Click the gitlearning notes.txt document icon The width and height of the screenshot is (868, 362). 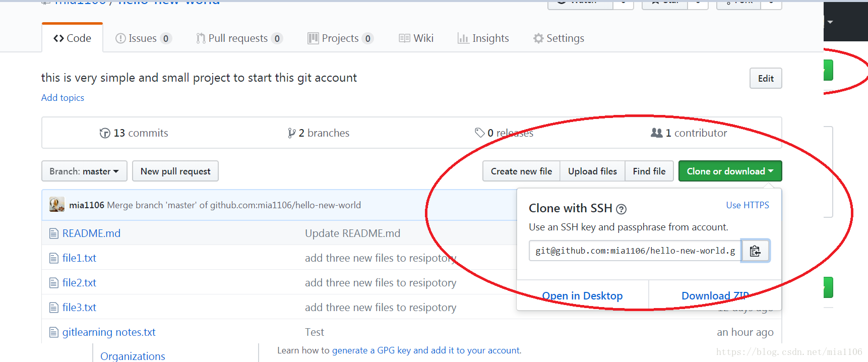54,332
